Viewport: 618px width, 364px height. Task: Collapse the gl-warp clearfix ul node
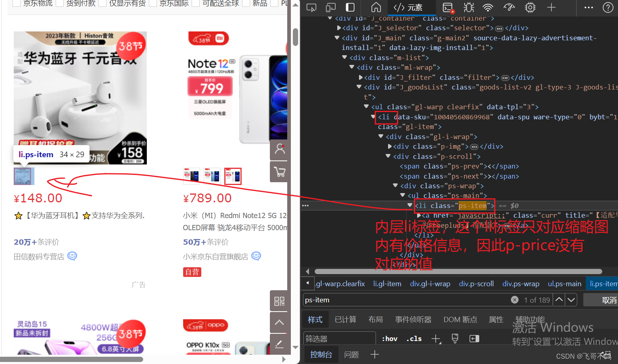366,106
